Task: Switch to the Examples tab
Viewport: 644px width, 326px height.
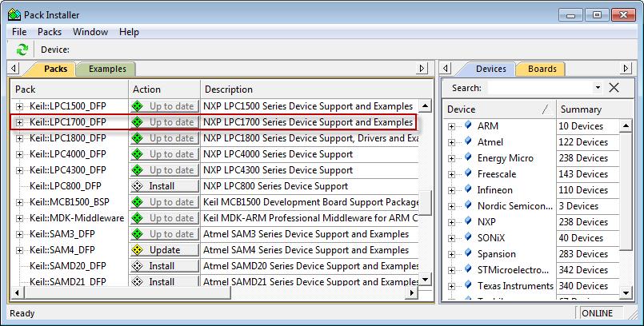Action: (107, 70)
